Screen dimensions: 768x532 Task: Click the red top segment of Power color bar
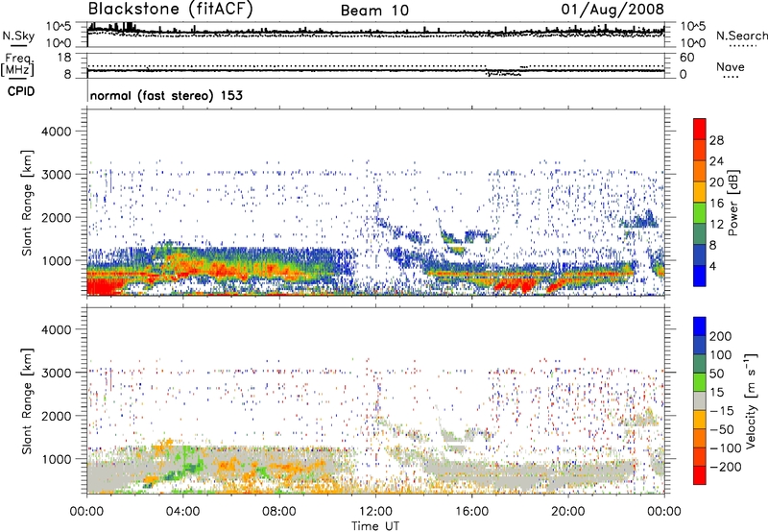(x=700, y=129)
